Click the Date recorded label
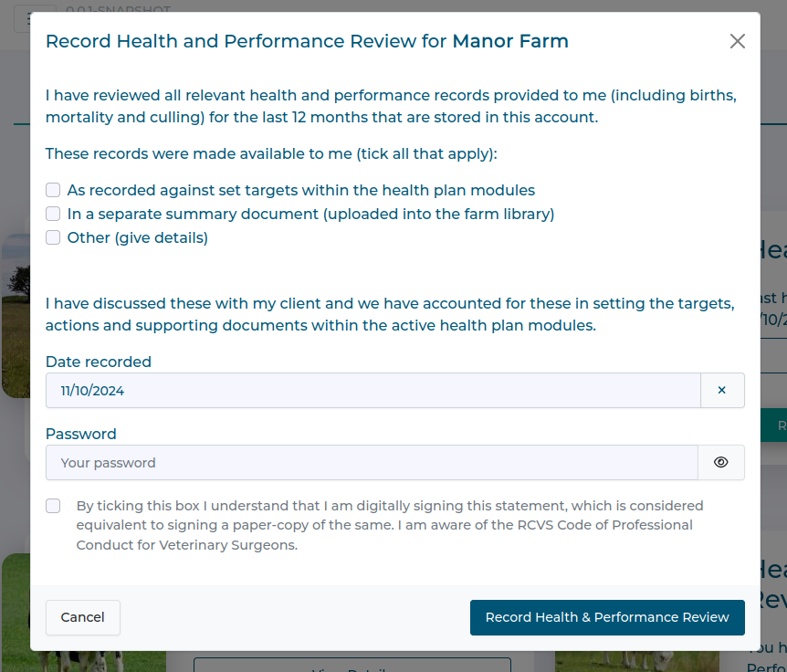The height and width of the screenshot is (672, 787). pyautogui.click(x=98, y=362)
